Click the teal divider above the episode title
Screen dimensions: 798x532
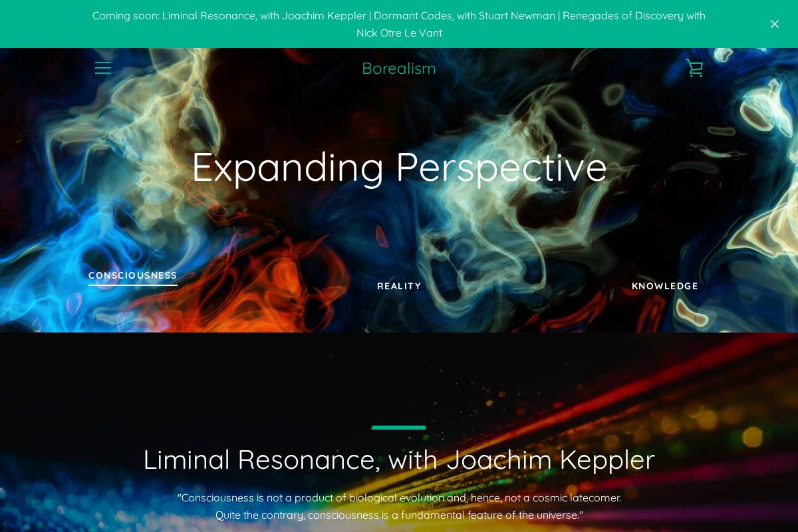click(x=399, y=428)
